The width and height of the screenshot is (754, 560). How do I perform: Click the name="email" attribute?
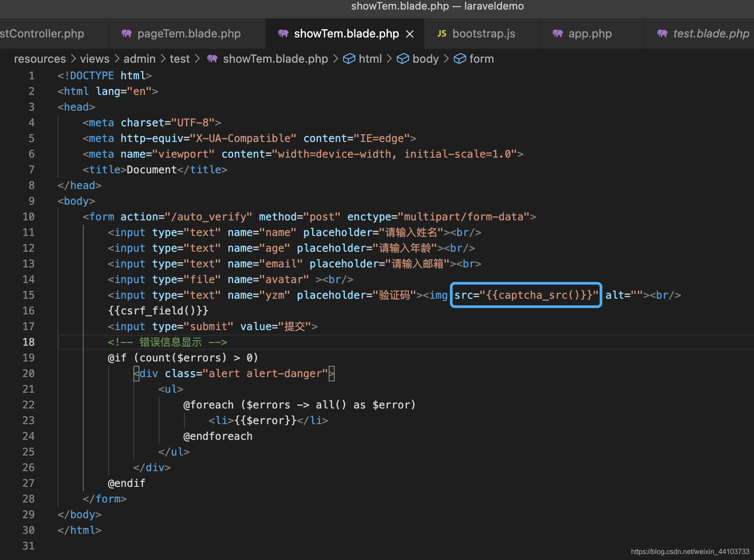click(x=265, y=264)
